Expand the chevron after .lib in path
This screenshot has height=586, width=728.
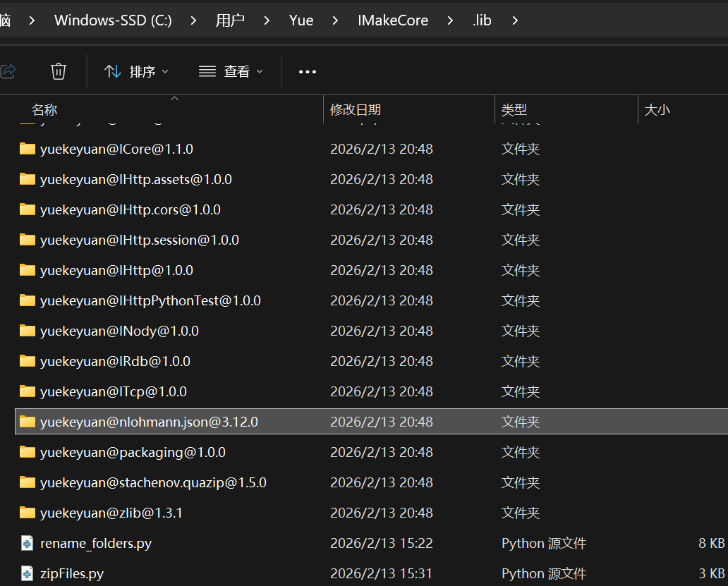point(515,20)
